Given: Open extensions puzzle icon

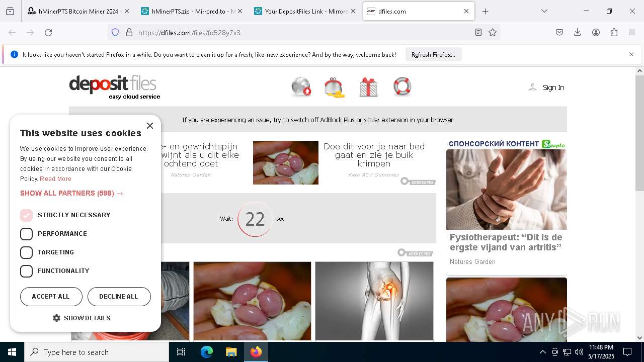Looking at the screenshot, I should [614, 33].
